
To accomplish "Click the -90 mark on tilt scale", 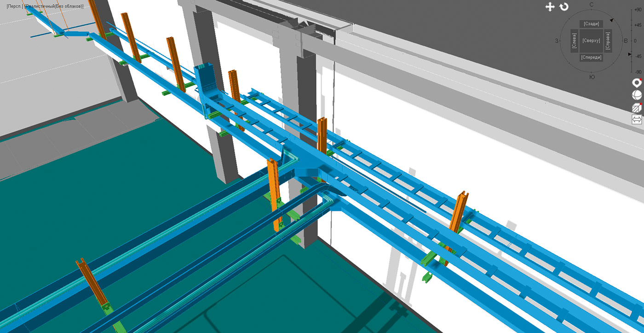I will pyautogui.click(x=638, y=72).
